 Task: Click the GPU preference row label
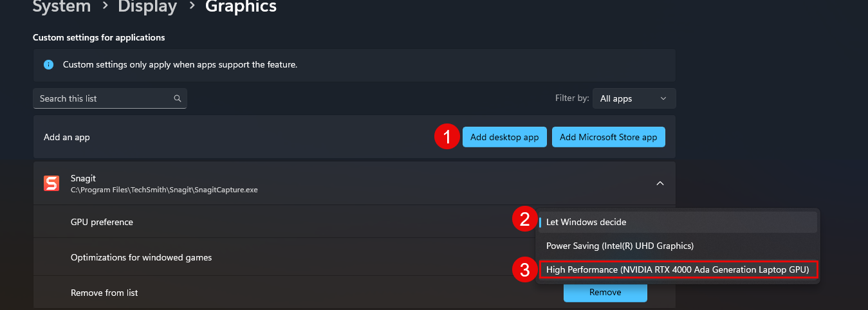coord(102,222)
